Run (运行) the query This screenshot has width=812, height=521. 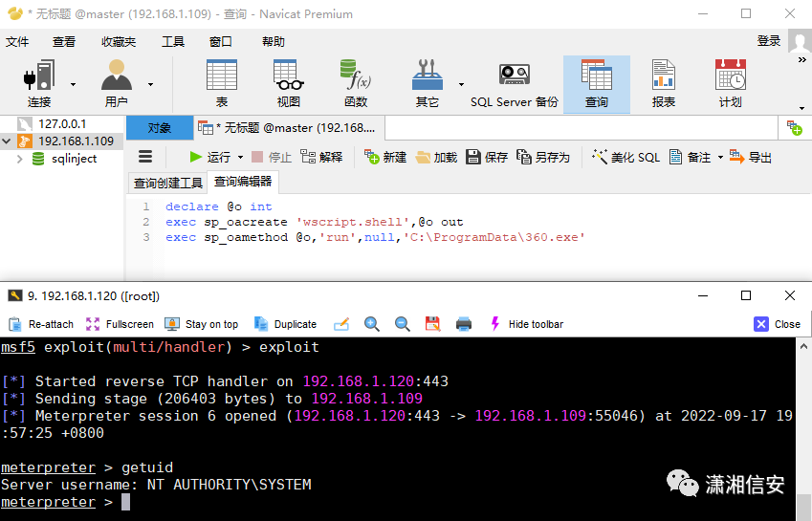[209, 157]
